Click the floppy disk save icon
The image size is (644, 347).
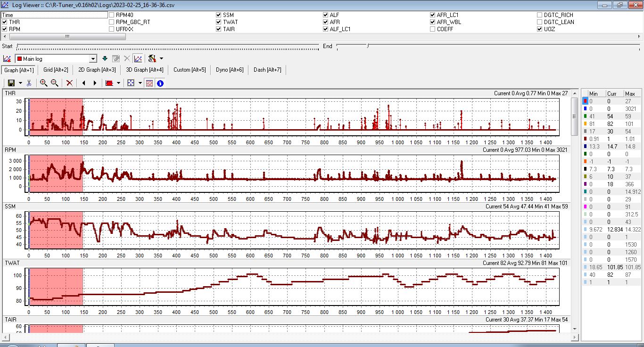(11, 83)
